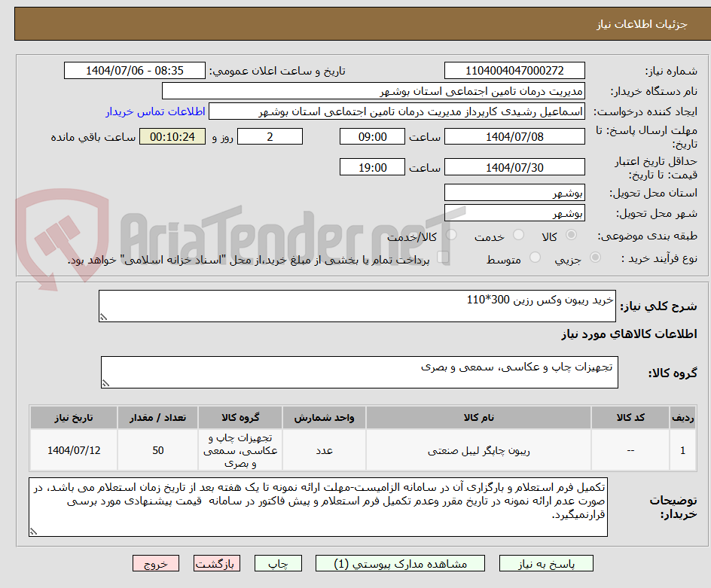
Task: Click the price validity date 1404/07/30
Action: click(514, 167)
